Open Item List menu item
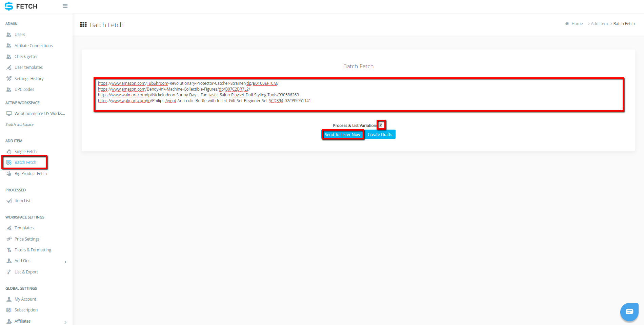Screen dimensions: 644x325 pyautogui.click(x=22, y=201)
